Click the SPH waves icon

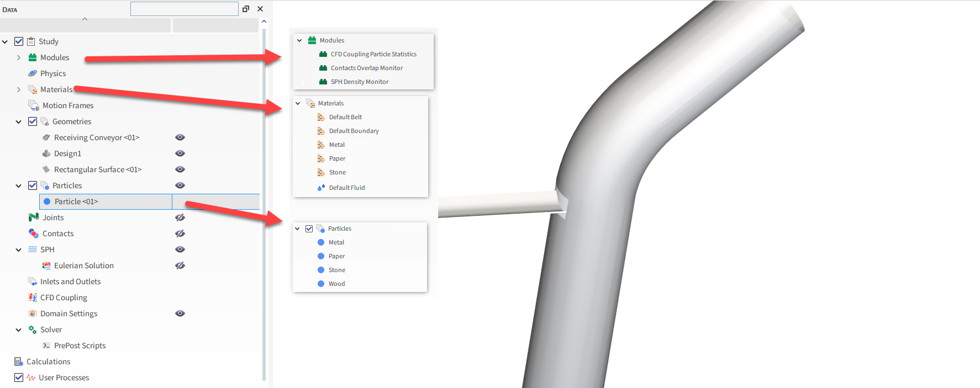33,249
